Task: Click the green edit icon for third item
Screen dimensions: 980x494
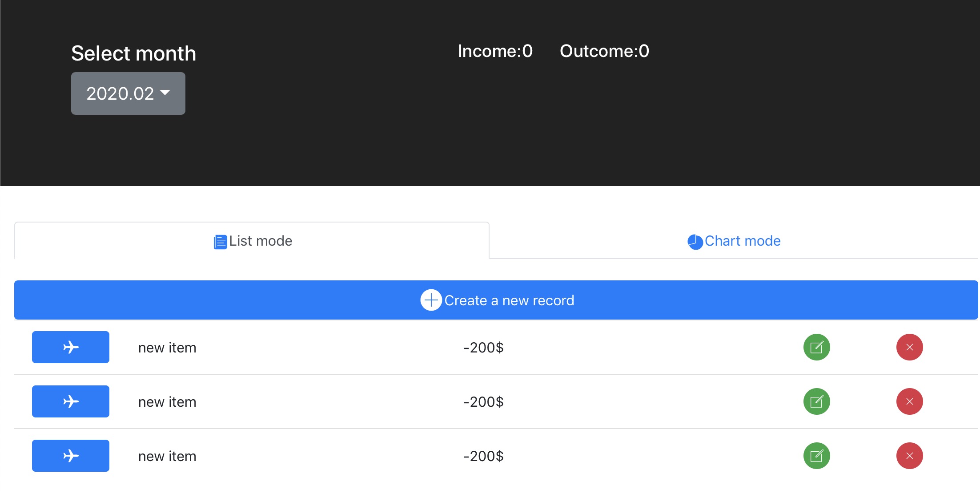Action: 817,456
